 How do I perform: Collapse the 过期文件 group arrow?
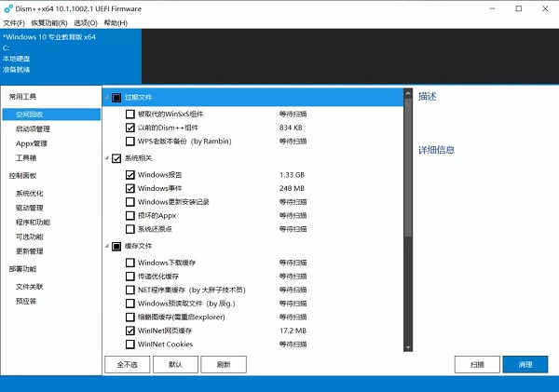click(x=107, y=97)
